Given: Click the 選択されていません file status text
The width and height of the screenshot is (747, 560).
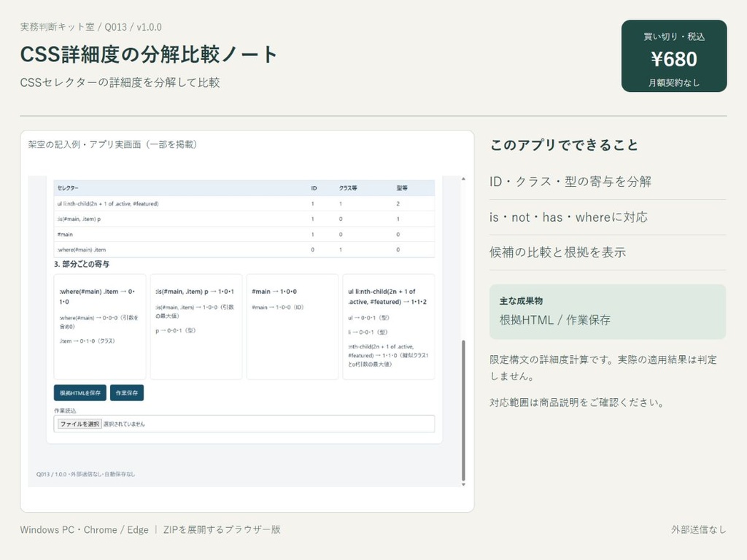Looking at the screenshot, I should coord(124,424).
